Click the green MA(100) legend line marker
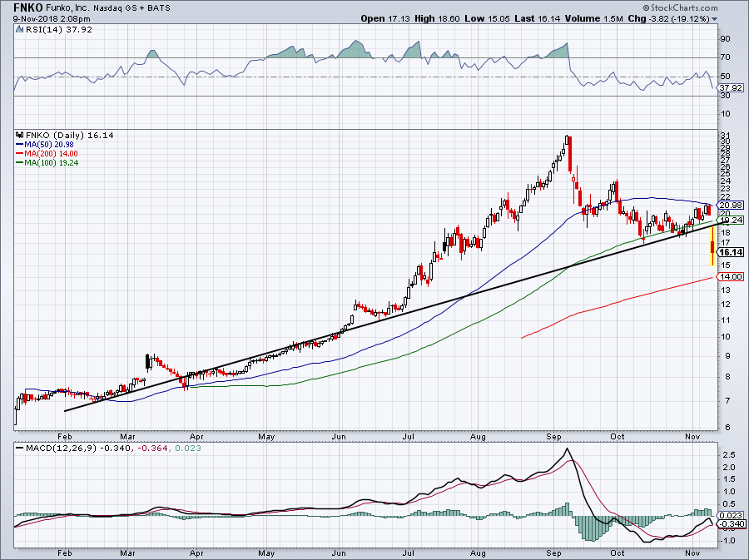The image size is (749, 560). 20,162
